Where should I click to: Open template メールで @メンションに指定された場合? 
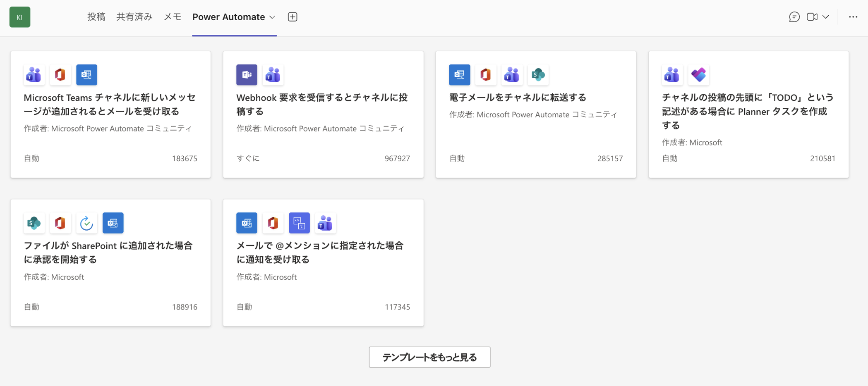(x=320, y=253)
